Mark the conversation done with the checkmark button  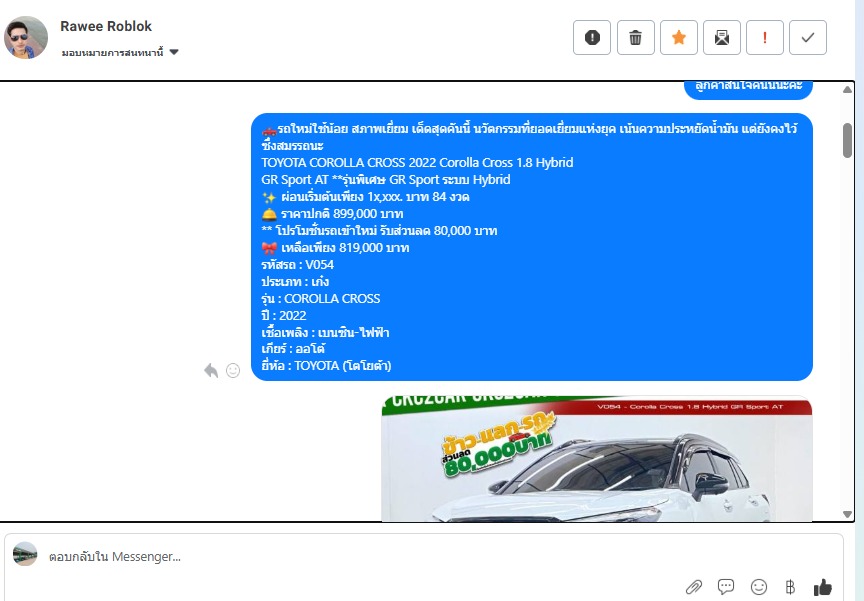(x=808, y=37)
